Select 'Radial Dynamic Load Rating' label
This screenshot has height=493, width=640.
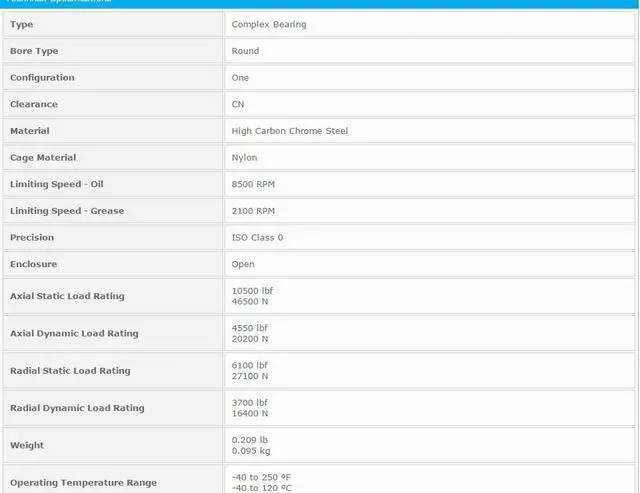(x=77, y=408)
